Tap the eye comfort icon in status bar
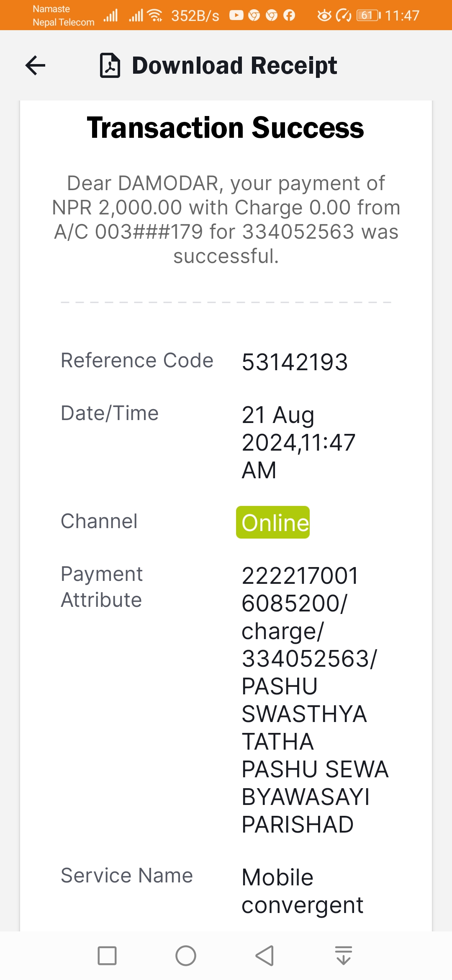This screenshot has width=452, height=980. 324,15
